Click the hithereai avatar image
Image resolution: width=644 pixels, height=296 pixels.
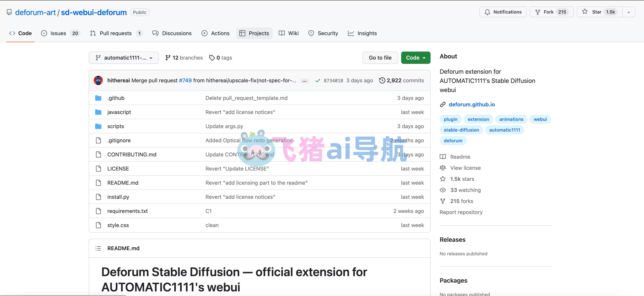click(98, 80)
